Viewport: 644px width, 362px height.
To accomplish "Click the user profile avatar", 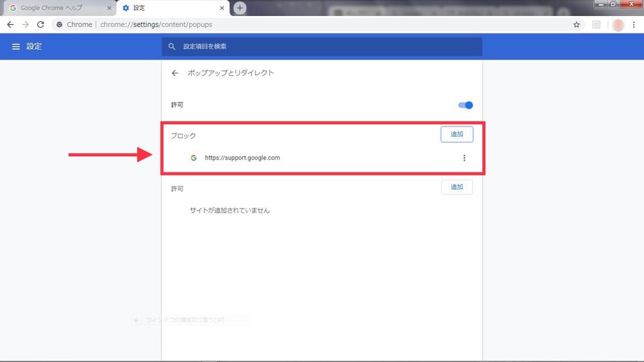I will point(618,25).
